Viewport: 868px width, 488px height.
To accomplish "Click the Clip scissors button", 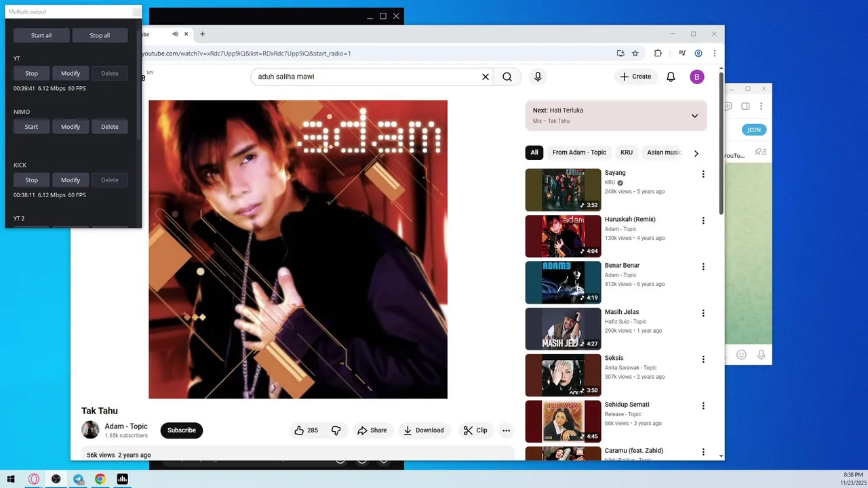I will pyautogui.click(x=475, y=430).
